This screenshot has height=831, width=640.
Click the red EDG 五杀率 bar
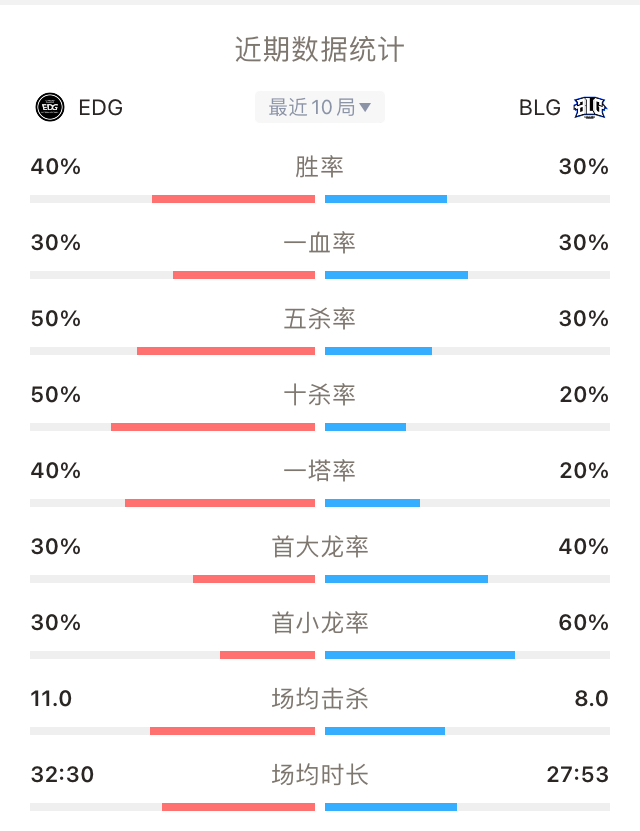click(226, 351)
